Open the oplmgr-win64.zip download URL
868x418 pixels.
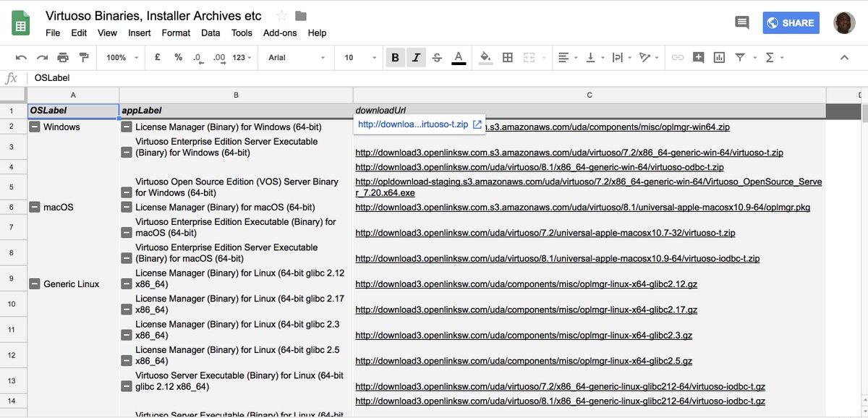tap(607, 127)
